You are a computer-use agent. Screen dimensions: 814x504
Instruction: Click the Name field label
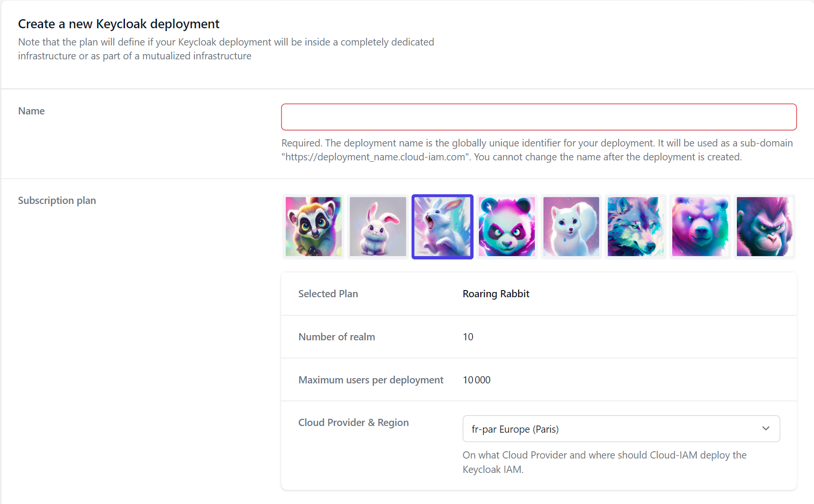click(x=31, y=111)
